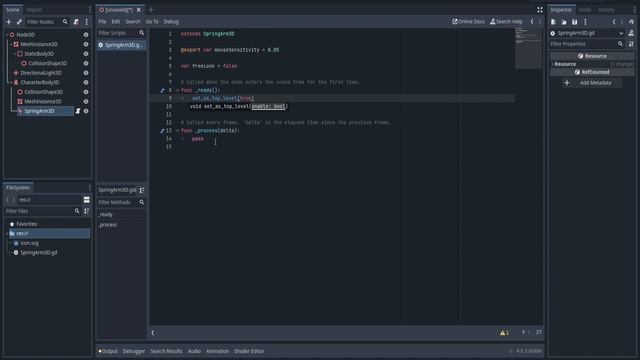Save resource disk icon in Inspector

[x=574, y=22]
